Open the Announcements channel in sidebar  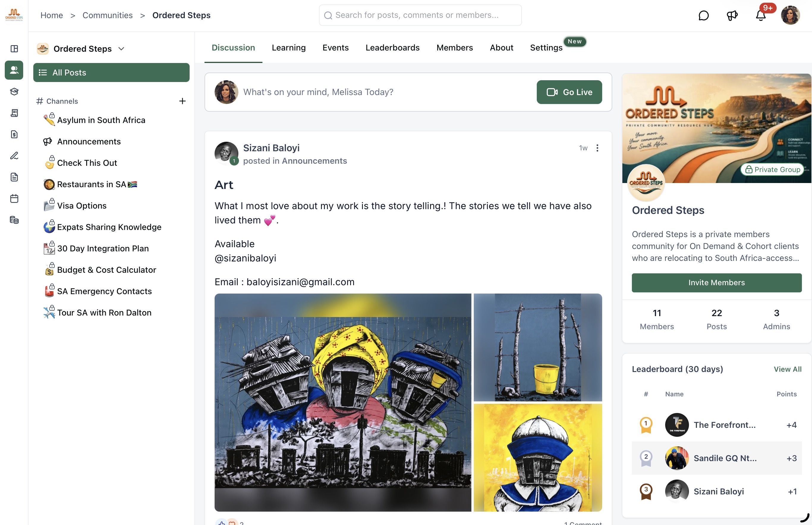pyautogui.click(x=89, y=141)
